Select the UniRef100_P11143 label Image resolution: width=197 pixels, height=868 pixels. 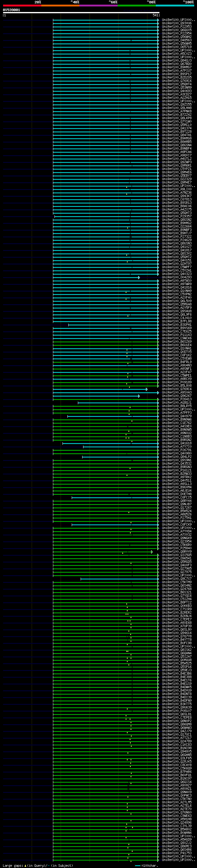pyautogui.click(x=177, y=335)
